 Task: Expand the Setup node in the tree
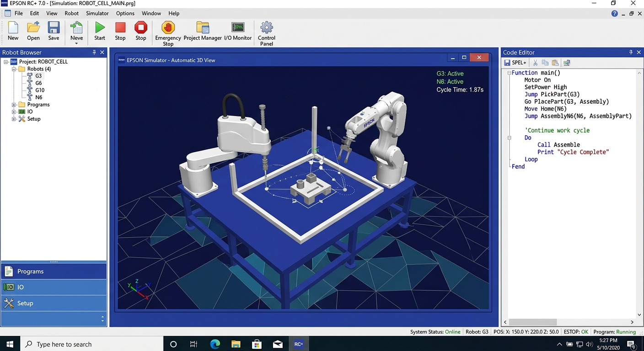point(14,119)
